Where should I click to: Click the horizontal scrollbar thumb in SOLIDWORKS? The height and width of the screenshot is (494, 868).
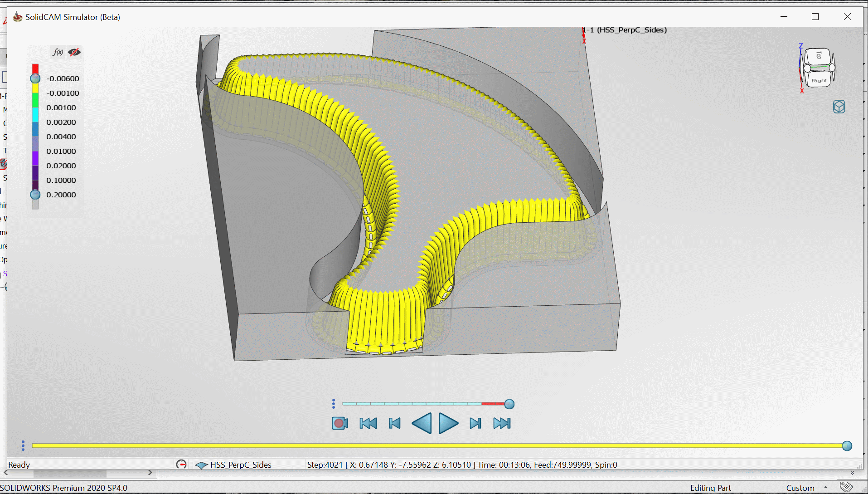[x=70, y=473]
